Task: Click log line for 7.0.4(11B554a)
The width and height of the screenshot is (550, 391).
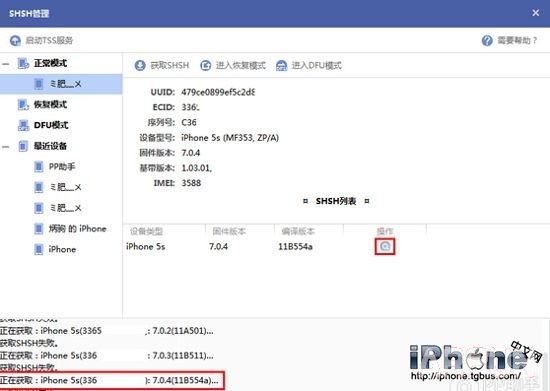Action: coord(109,380)
